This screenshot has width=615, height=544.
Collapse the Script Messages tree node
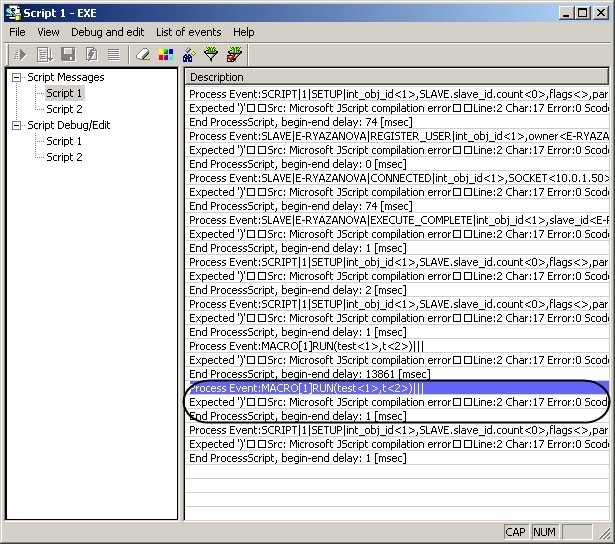tap(17, 77)
